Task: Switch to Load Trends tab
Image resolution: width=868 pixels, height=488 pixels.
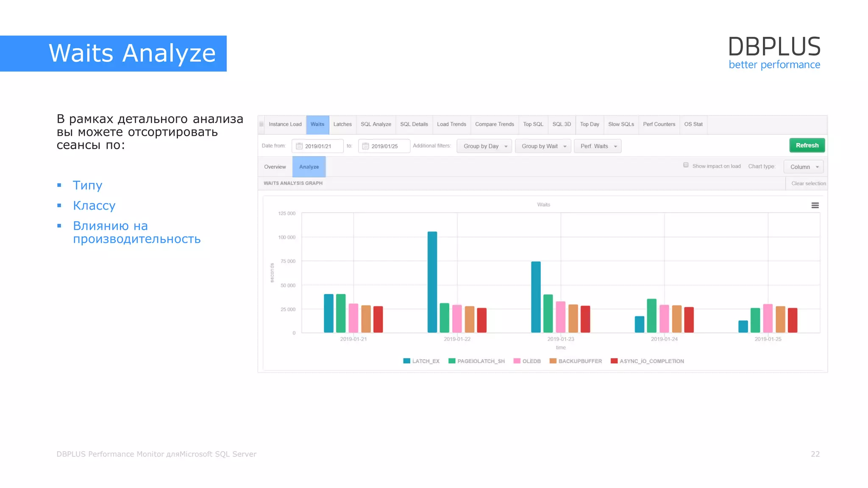Action: [451, 124]
